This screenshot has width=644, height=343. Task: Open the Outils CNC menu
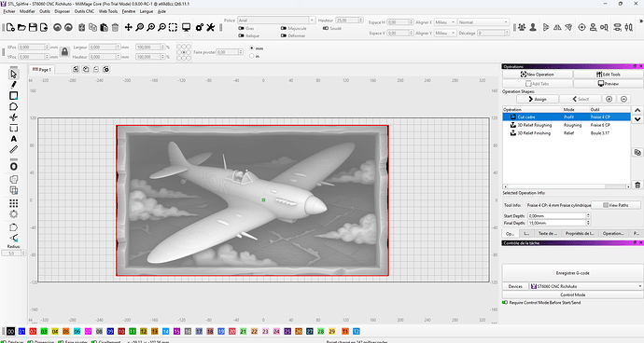click(x=84, y=11)
